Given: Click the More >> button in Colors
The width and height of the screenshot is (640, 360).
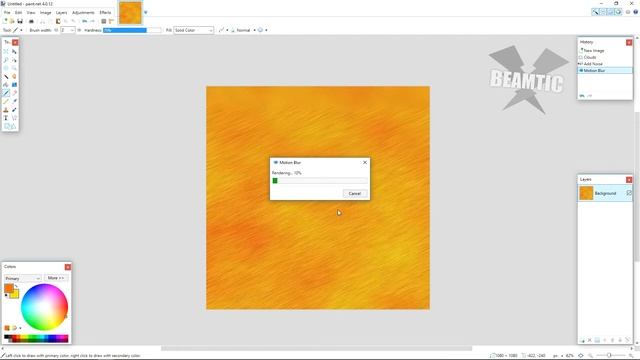Looking at the screenshot, I should point(56,278).
